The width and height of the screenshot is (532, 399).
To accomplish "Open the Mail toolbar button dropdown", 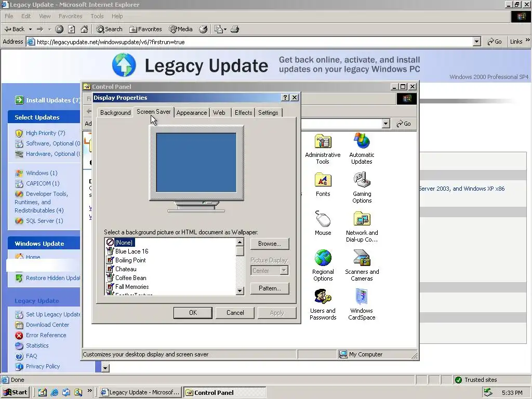I will [x=225, y=29].
